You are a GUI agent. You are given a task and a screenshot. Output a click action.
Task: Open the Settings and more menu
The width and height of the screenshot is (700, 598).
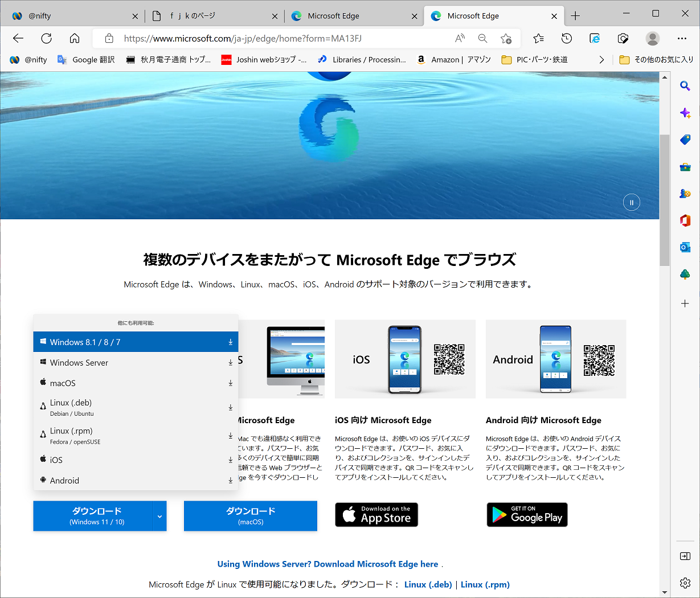(682, 38)
